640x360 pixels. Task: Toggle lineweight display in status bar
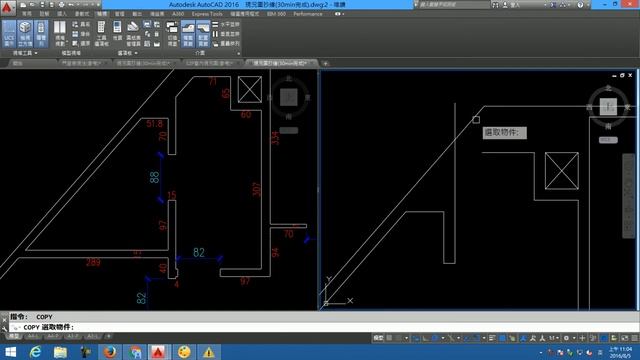492,338
